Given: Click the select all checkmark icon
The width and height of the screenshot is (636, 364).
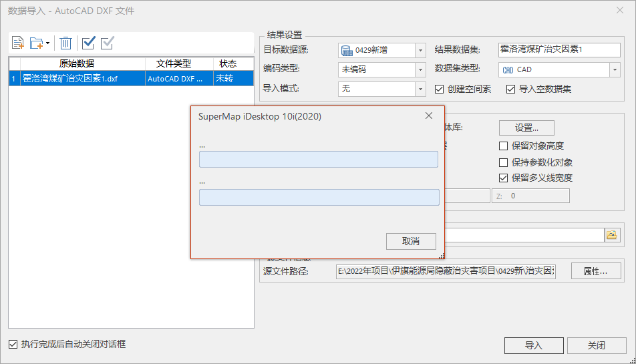Looking at the screenshot, I should 88,43.
